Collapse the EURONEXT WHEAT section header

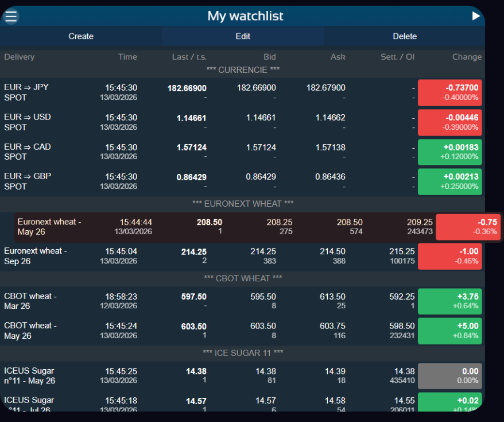coord(243,204)
